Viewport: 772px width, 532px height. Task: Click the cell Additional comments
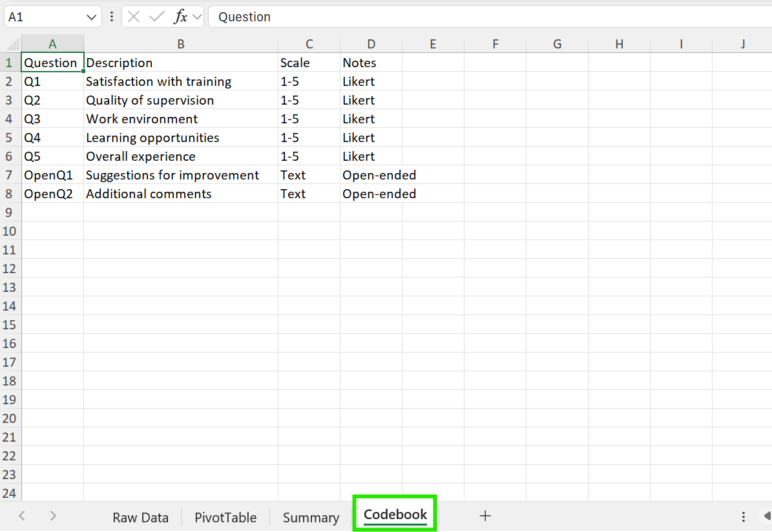coord(181,194)
